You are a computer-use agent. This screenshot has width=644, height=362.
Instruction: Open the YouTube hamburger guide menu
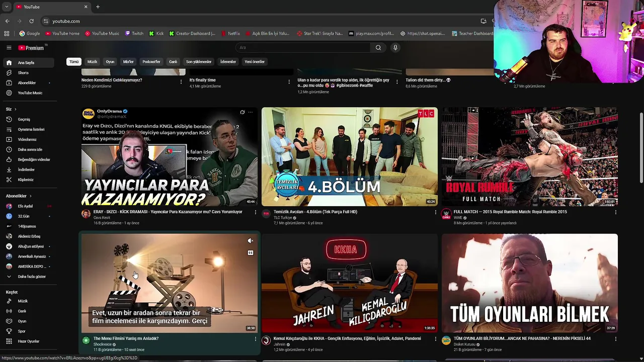(x=9, y=48)
